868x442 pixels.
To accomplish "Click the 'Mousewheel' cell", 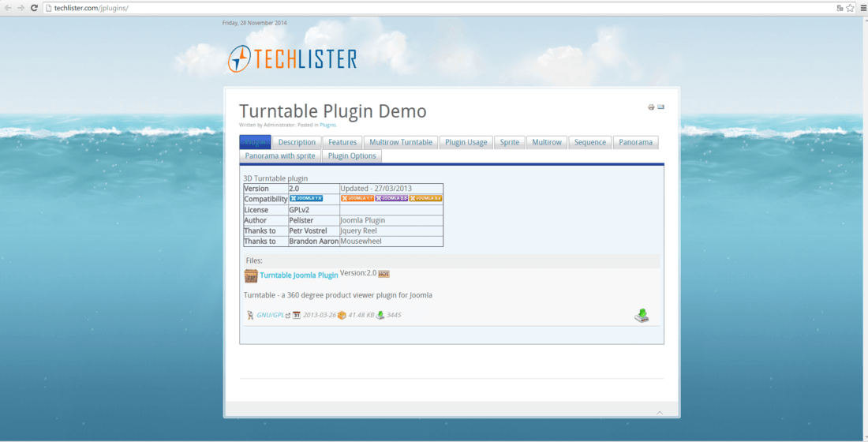I will pos(391,242).
